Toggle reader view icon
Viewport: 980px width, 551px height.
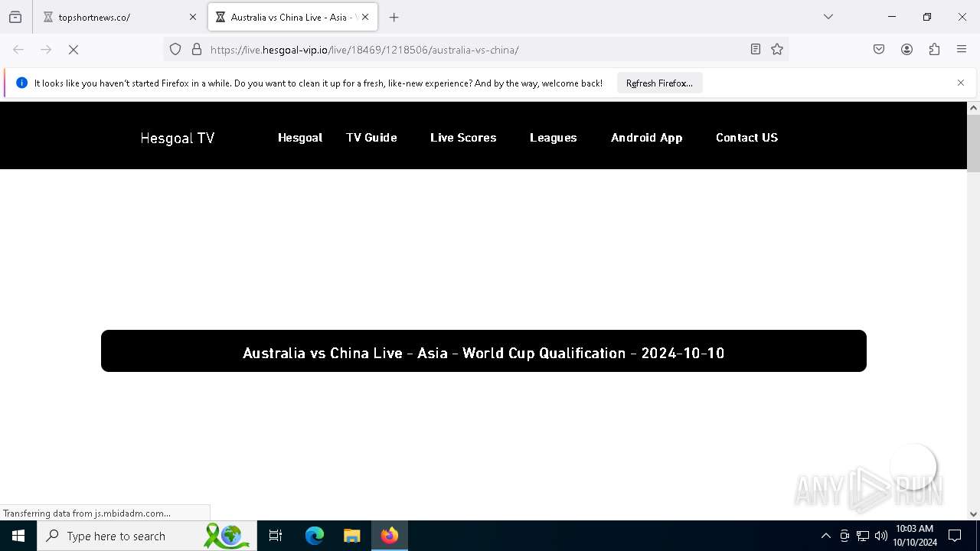756,50
